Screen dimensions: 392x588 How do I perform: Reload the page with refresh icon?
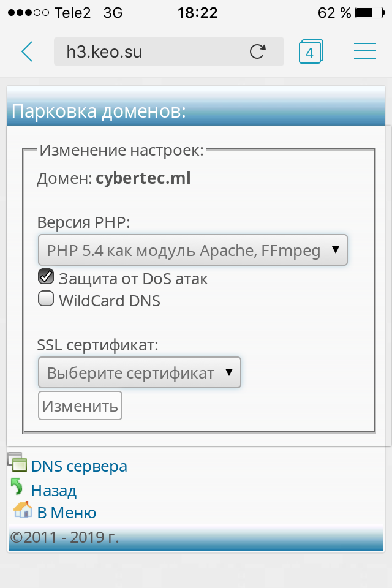pos(258,51)
